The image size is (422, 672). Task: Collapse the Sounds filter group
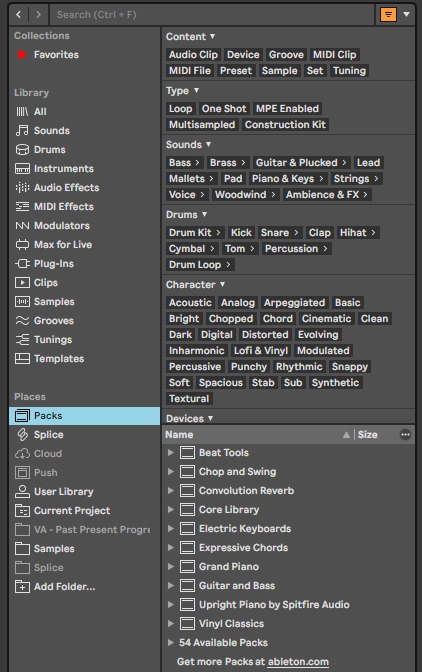(208, 144)
